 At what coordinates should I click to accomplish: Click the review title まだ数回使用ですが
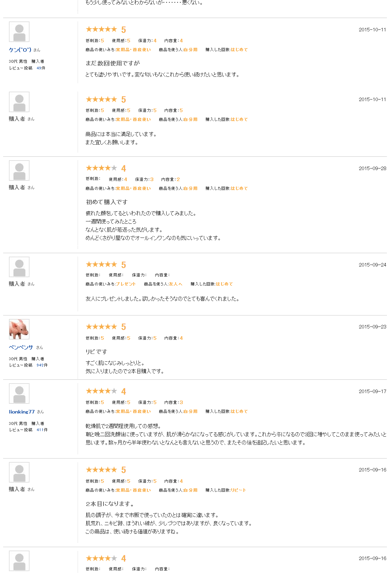(x=113, y=63)
